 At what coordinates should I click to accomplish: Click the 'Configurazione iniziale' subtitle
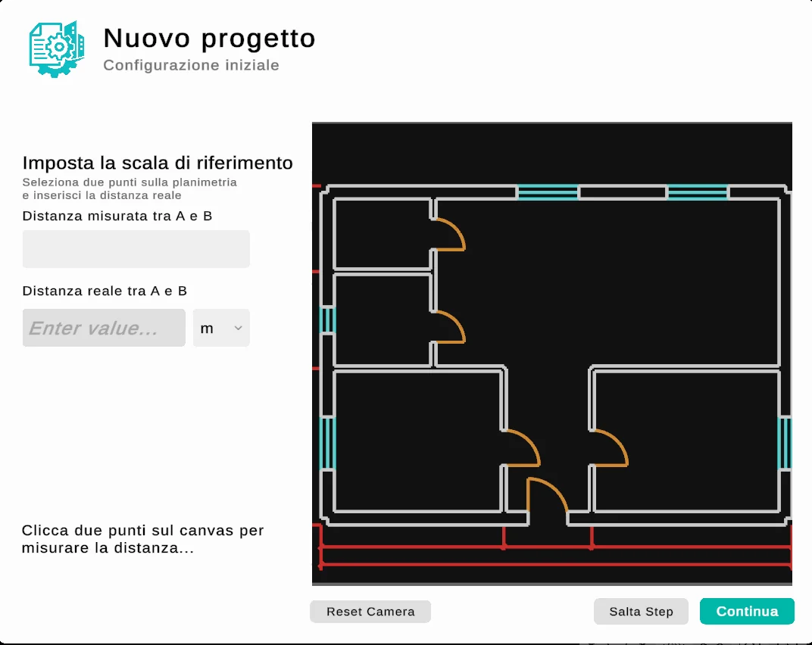(x=191, y=65)
